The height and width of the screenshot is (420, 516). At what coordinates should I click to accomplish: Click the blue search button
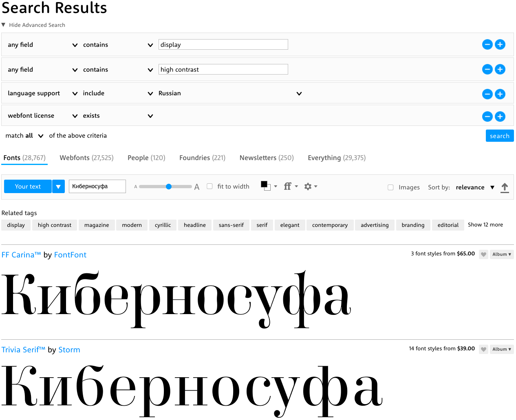click(x=499, y=136)
